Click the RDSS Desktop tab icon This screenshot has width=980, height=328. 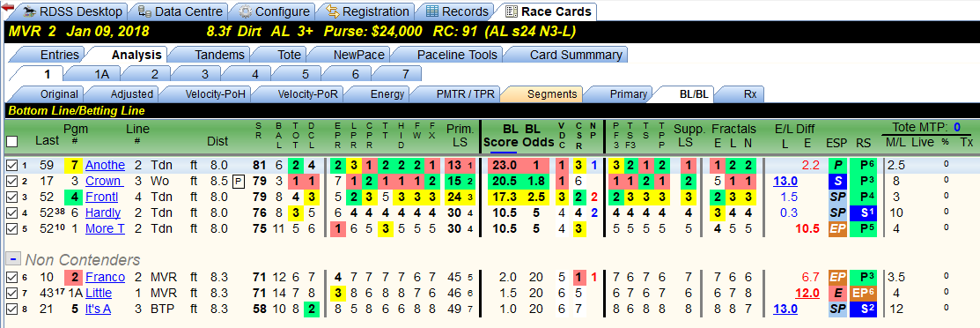[28, 11]
